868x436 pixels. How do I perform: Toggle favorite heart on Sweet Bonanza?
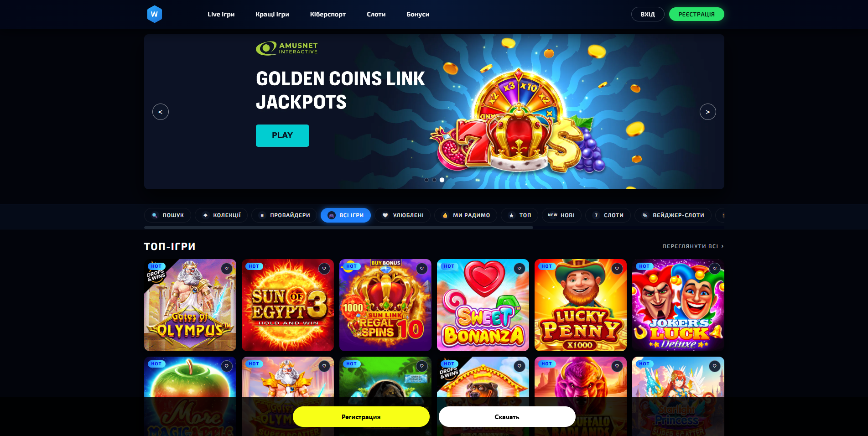(520, 269)
